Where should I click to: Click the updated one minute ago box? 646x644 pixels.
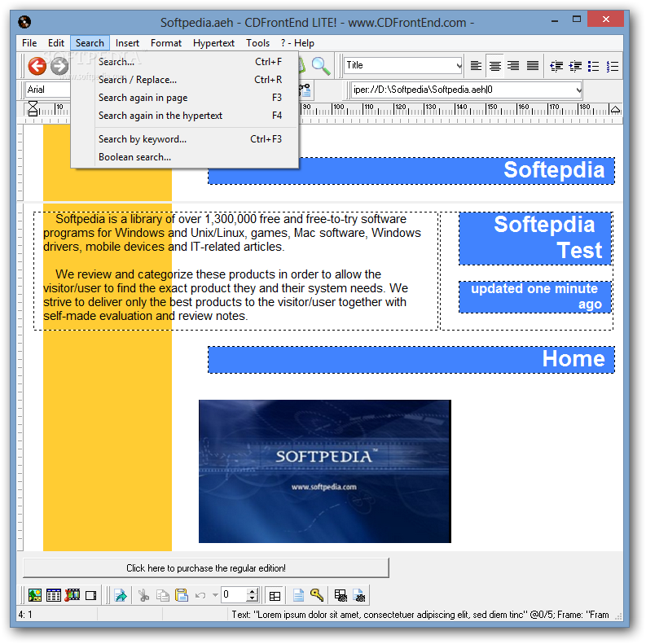pos(535,297)
